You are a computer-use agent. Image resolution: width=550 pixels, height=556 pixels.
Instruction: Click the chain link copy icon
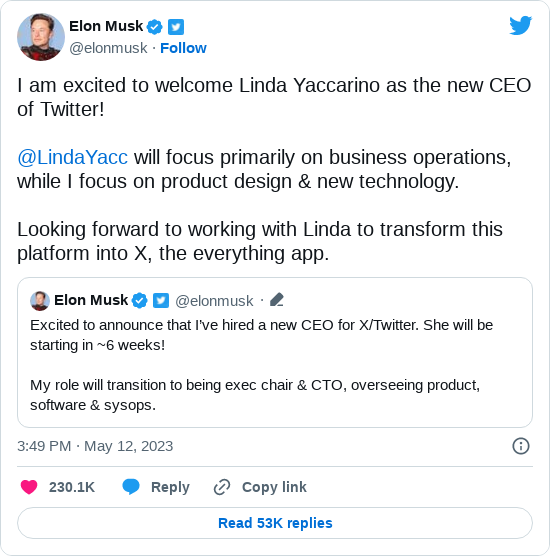click(222, 487)
